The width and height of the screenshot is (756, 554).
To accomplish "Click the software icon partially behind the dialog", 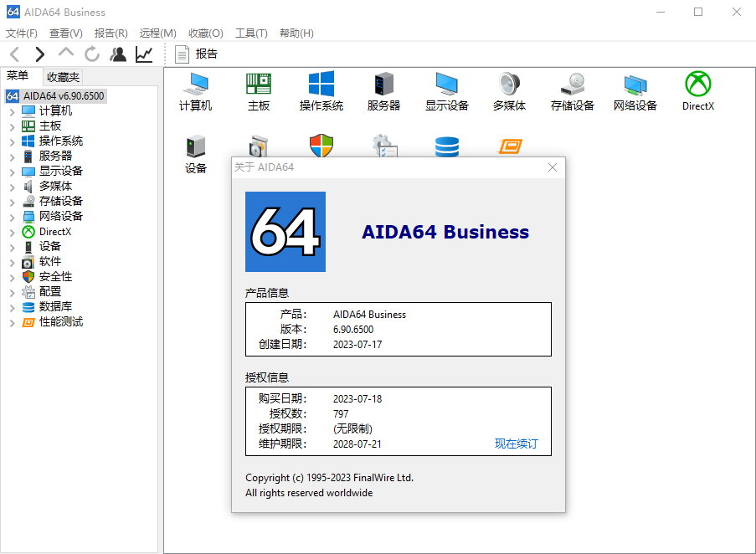I will [259, 146].
